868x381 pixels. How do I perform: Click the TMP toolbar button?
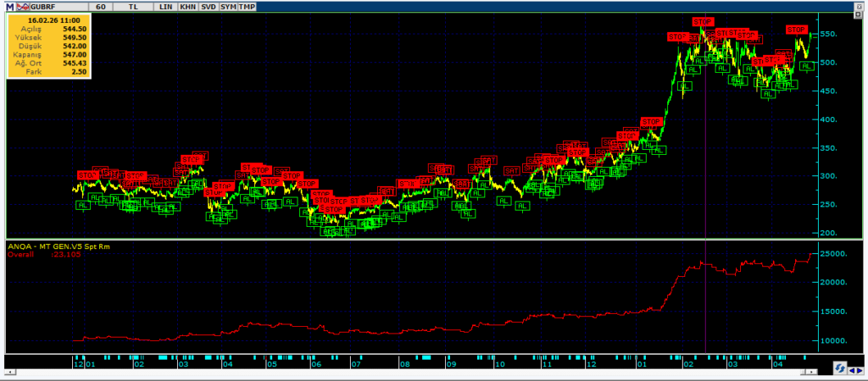[x=247, y=7]
